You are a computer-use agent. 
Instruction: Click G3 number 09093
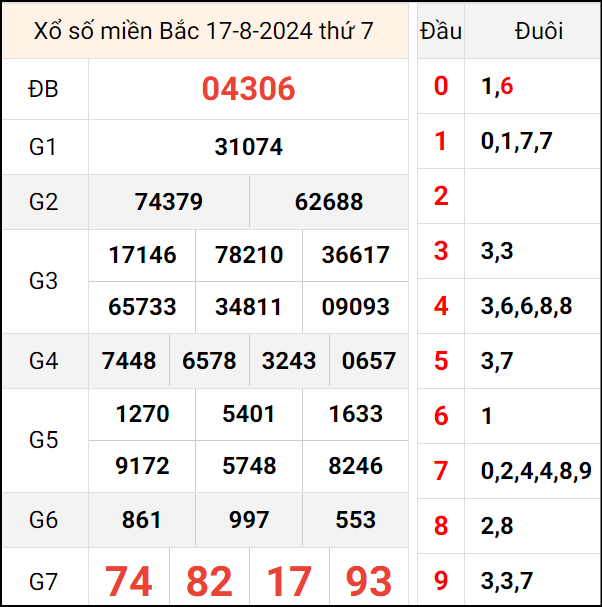tap(355, 307)
